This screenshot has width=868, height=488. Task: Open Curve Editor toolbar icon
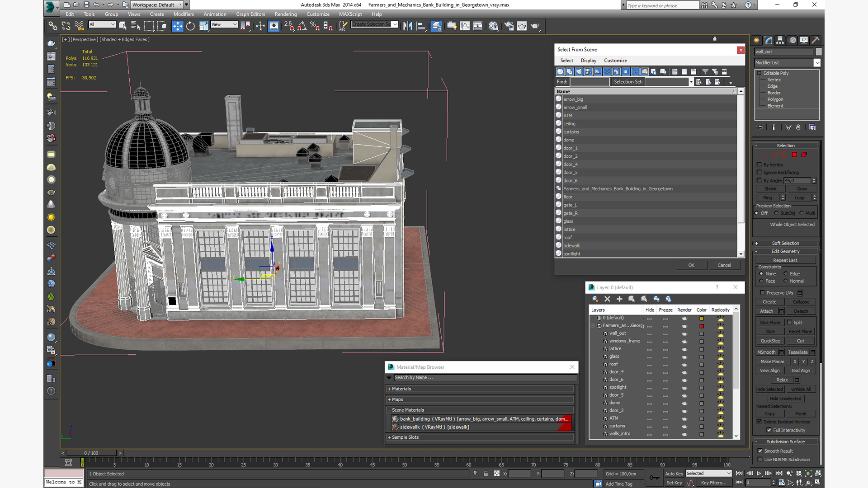[x=465, y=26]
